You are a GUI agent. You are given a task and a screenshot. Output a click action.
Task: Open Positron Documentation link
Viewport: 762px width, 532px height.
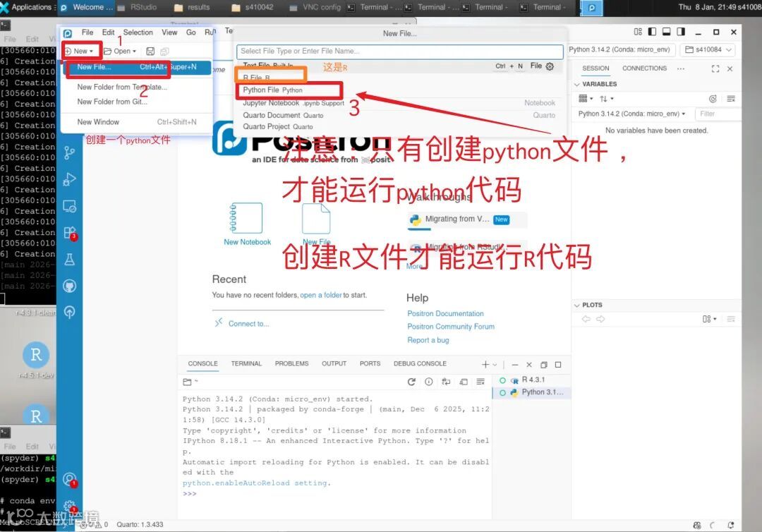pyautogui.click(x=445, y=314)
